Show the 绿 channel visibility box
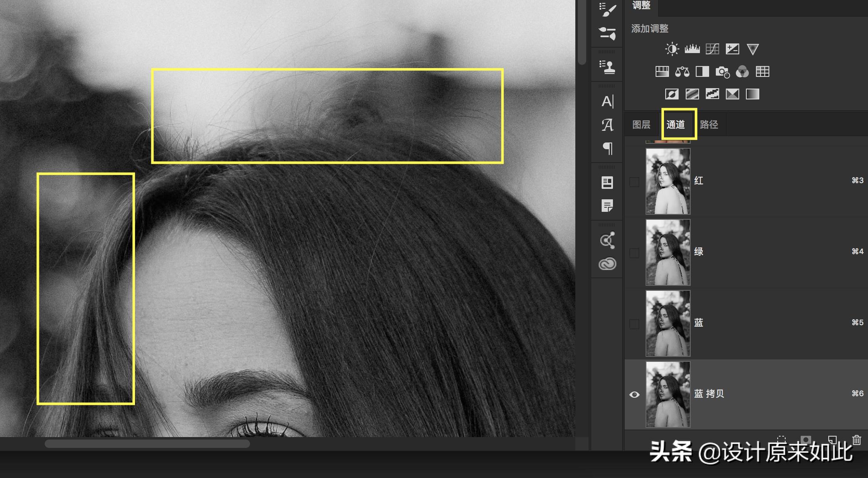 [634, 253]
